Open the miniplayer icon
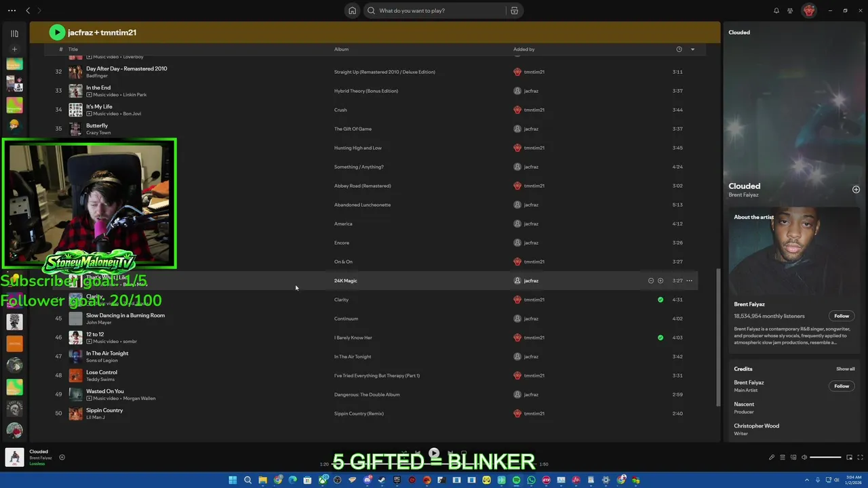 pos(849,457)
